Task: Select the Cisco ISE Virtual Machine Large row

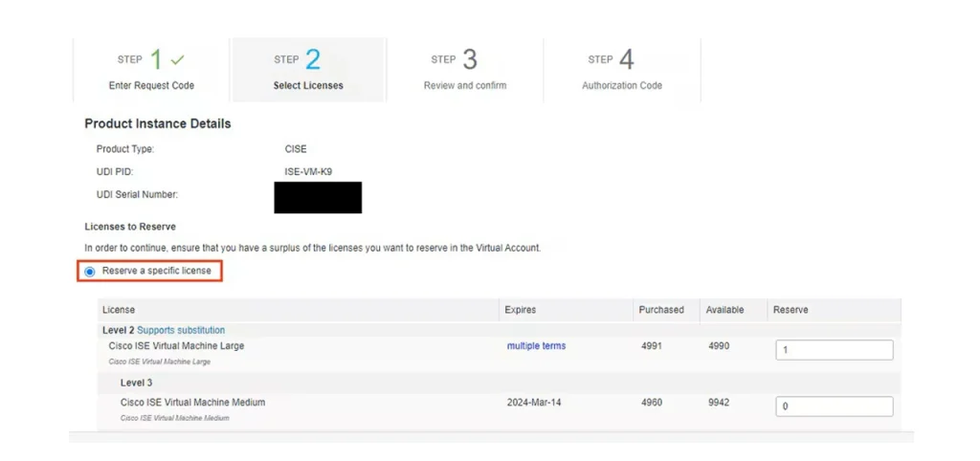Action: point(176,346)
